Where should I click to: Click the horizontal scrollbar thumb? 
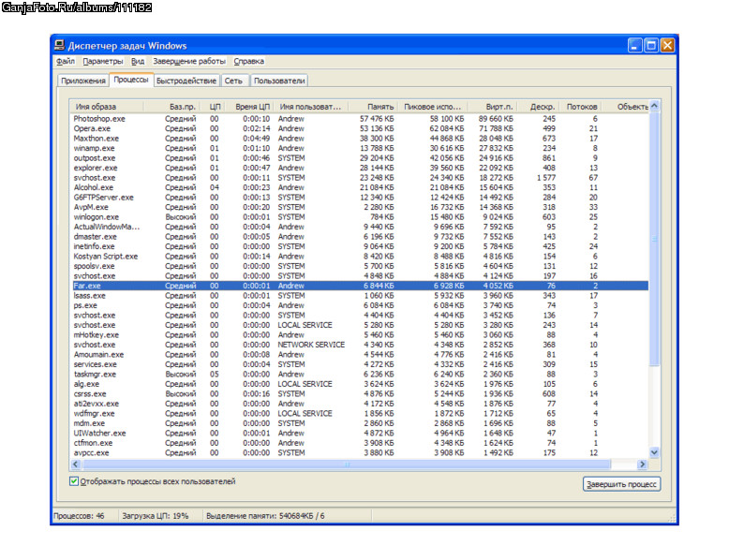point(347,464)
